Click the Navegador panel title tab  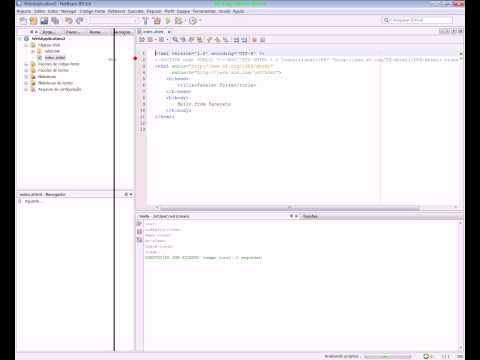pyautogui.click(x=43, y=194)
